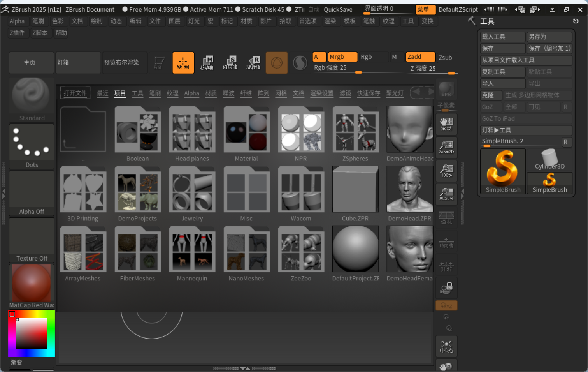Click the 灯箱 lightbox button
The image size is (588, 372).
click(78, 63)
